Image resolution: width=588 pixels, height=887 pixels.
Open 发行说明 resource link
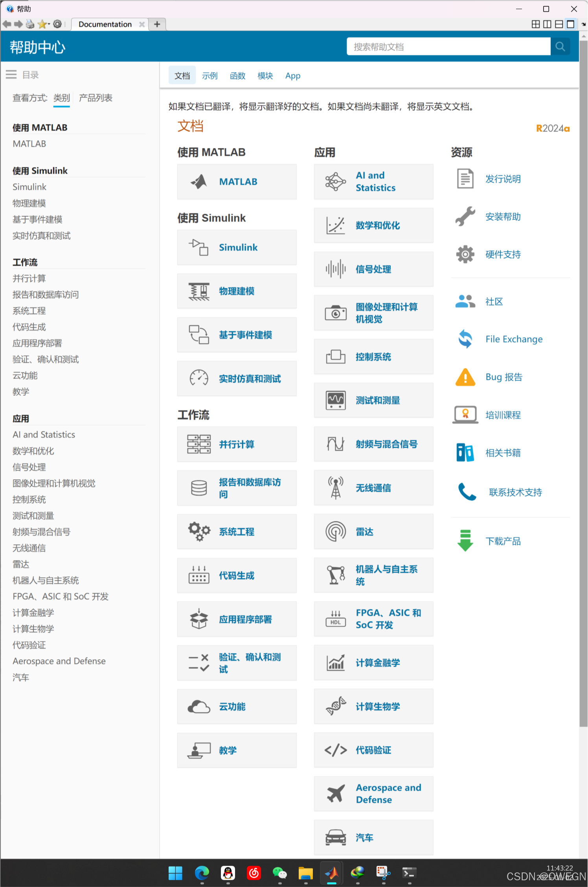[x=503, y=179]
